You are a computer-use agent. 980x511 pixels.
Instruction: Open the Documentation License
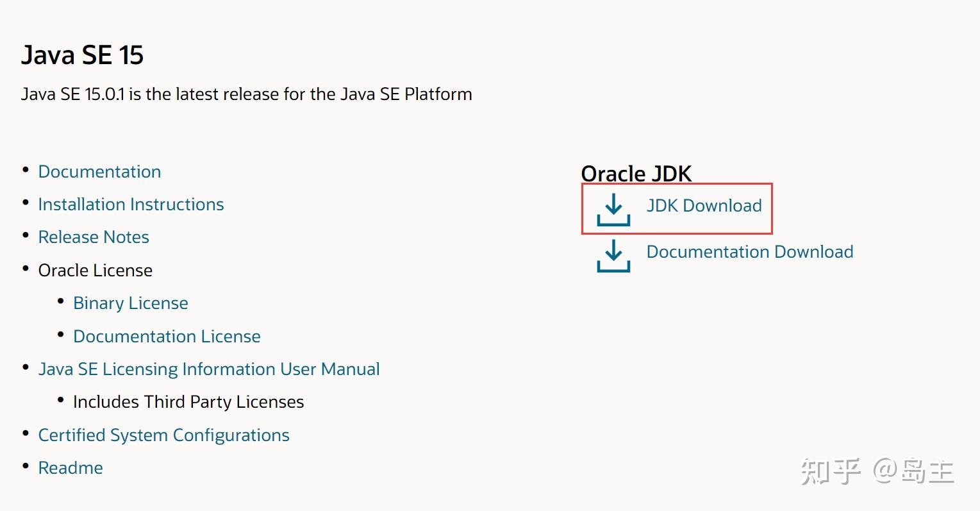click(x=167, y=336)
